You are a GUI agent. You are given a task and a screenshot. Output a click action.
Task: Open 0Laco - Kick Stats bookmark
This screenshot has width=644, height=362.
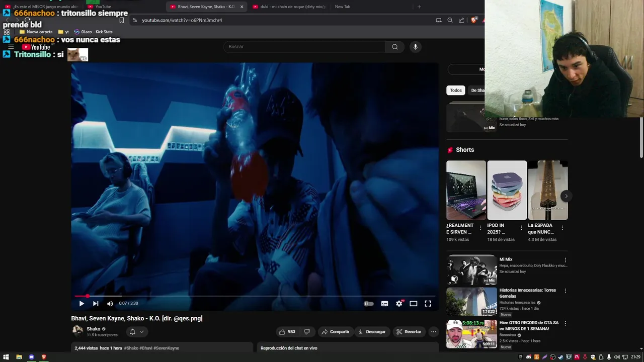point(93,32)
